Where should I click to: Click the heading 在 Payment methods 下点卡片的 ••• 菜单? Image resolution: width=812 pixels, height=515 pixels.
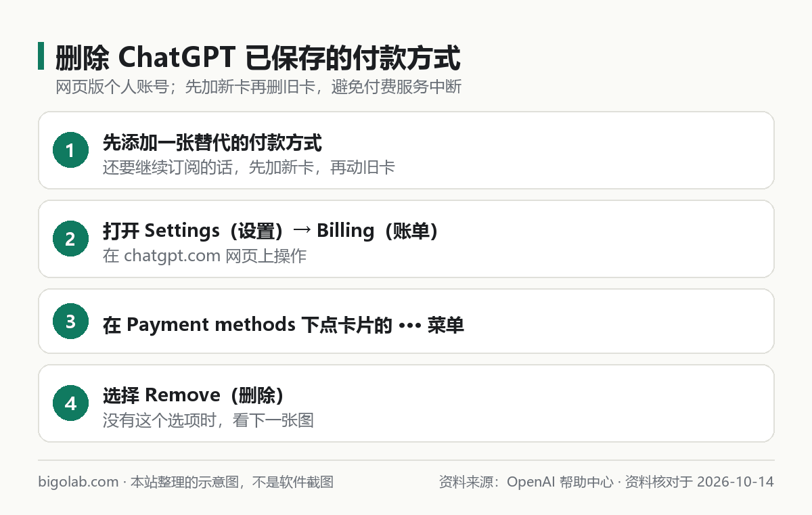click(x=284, y=325)
